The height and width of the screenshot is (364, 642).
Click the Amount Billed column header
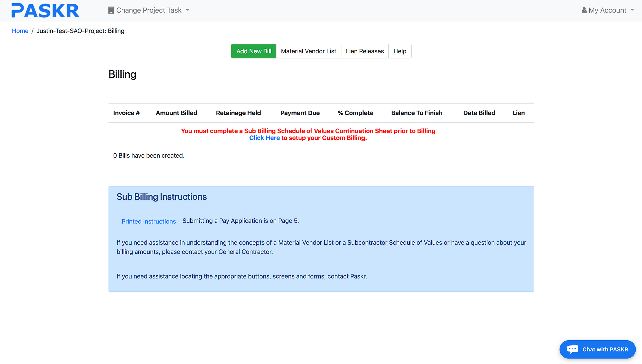coord(176,113)
